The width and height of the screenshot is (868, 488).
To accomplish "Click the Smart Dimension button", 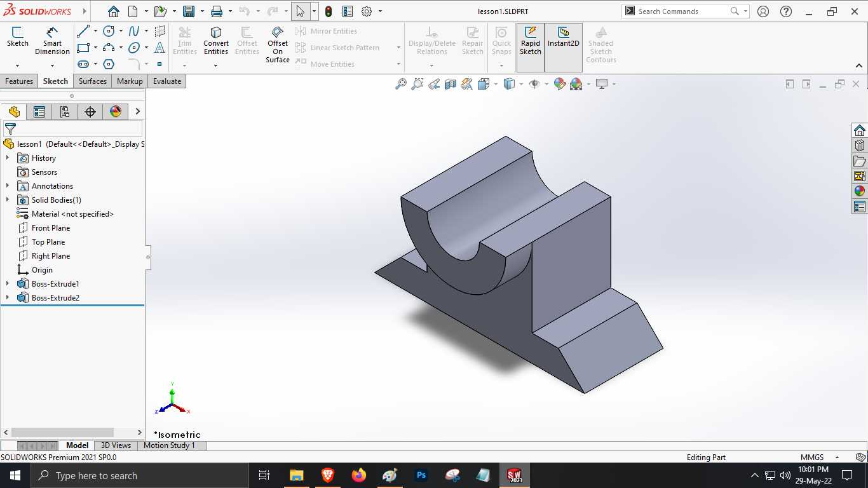I will click(x=52, y=41).
